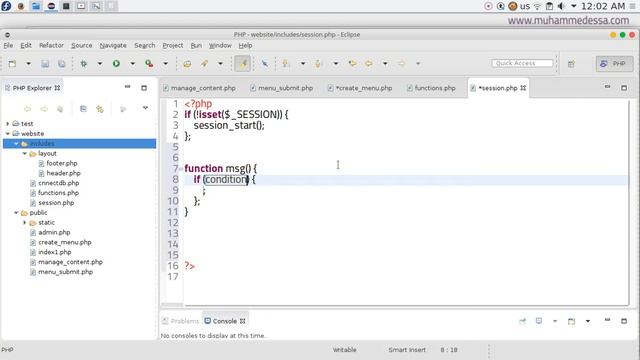Click the Fedora activities logo
This screenshot has height=360, width=640.
[x=6, y=6]
